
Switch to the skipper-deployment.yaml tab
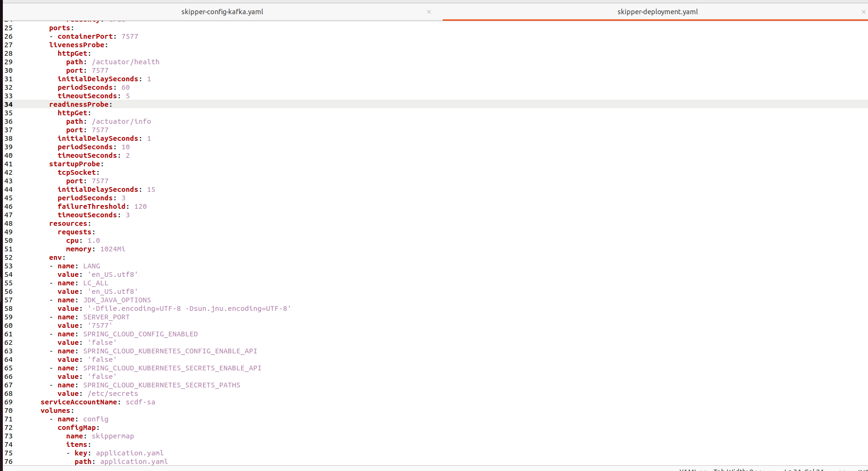point(658,11)
